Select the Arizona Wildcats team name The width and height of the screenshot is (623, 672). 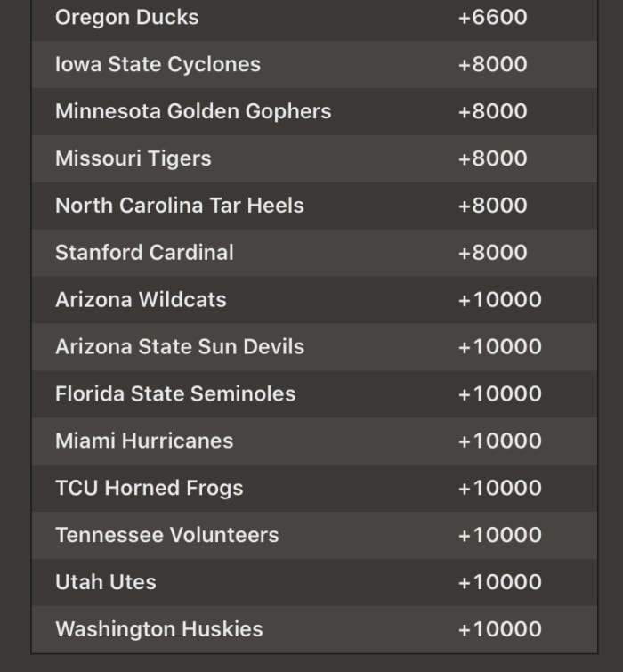[141, 300]
